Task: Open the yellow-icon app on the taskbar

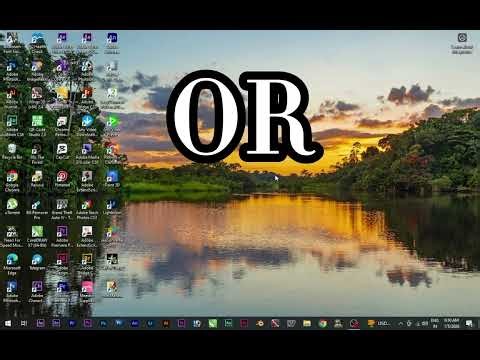Action: click(379, 323)
